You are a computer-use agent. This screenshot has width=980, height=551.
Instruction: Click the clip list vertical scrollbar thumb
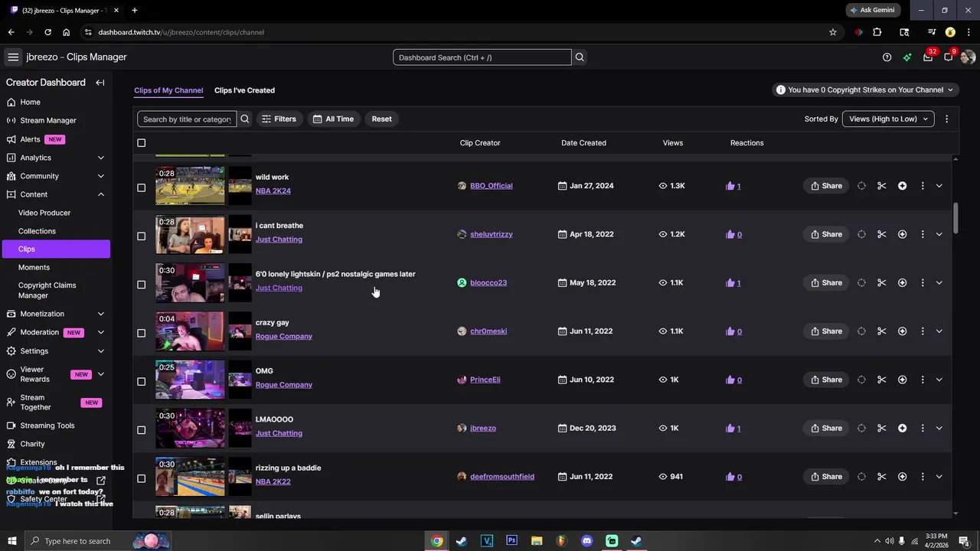click(x=955, y=218)
